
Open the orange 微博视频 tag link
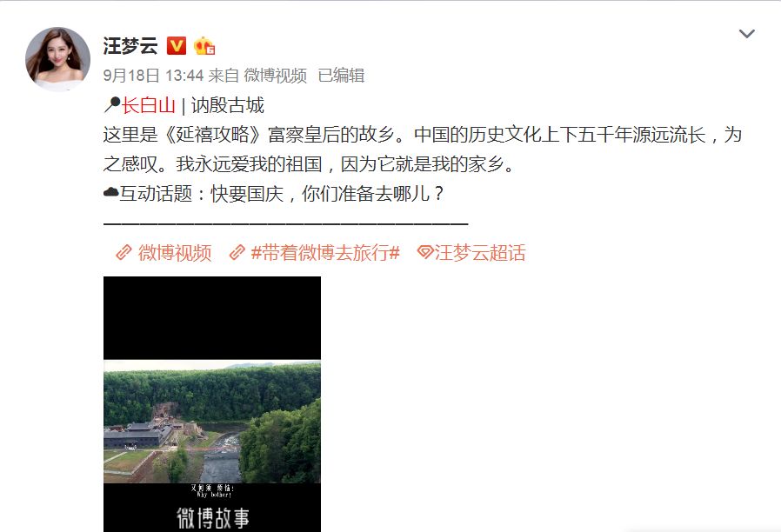(x=175, y=253)
